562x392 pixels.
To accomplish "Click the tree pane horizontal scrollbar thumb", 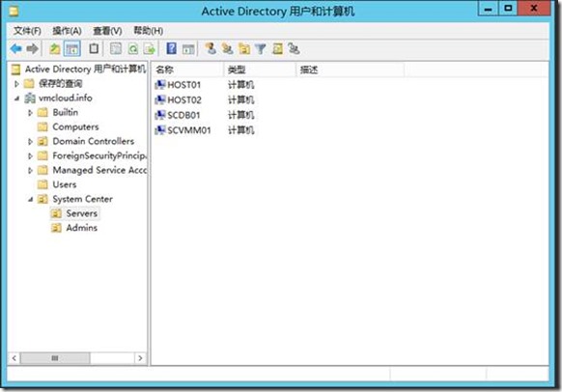I will [x=55, y=358].
